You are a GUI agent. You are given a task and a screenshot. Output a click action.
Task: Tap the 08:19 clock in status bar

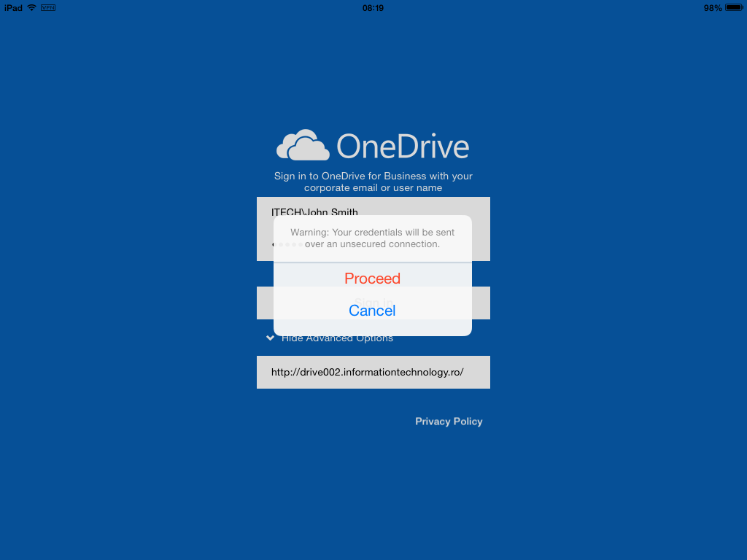pyautogui.click(x=373, y=8)
